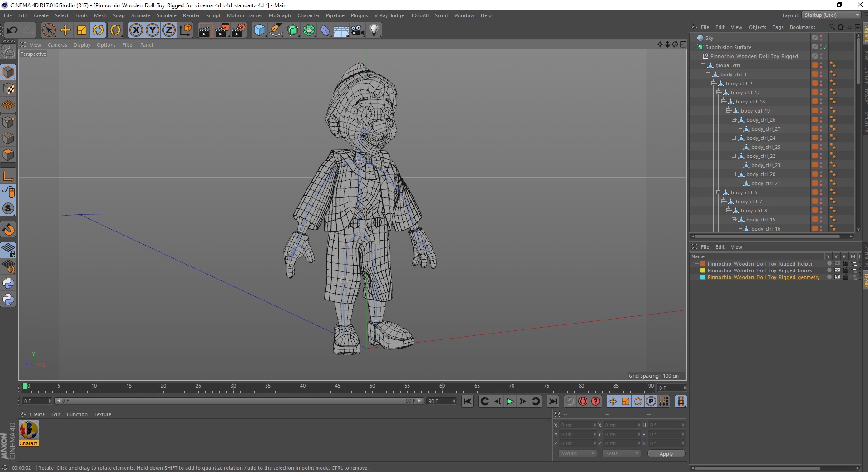Open the Character menu

pyautogui.click(x=308, y=15)
